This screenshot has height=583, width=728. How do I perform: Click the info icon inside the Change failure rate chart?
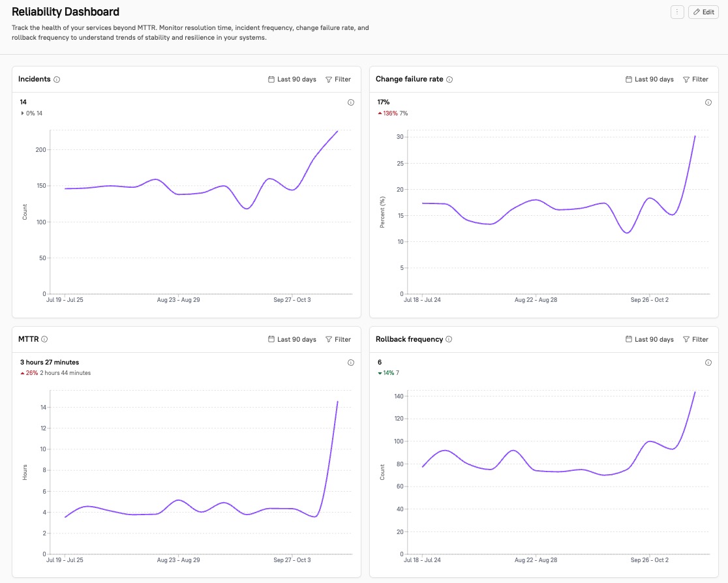click(708, 102)
